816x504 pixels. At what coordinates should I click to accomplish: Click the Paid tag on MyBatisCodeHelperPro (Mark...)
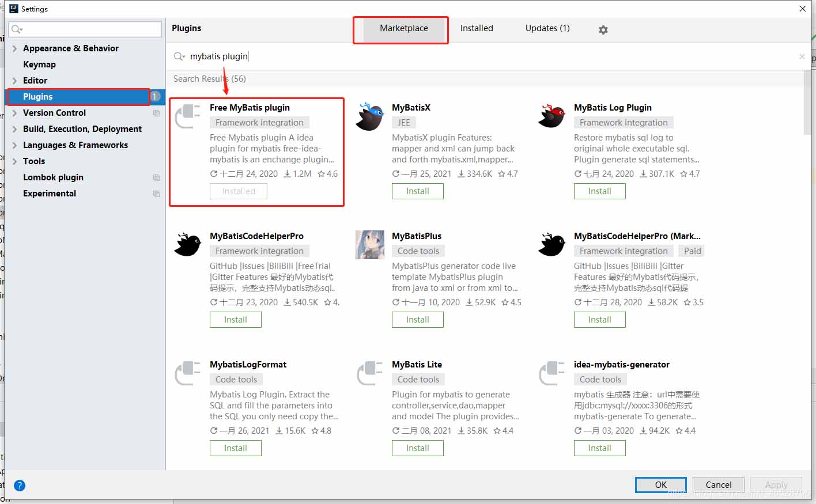click(x=692, y=251)
